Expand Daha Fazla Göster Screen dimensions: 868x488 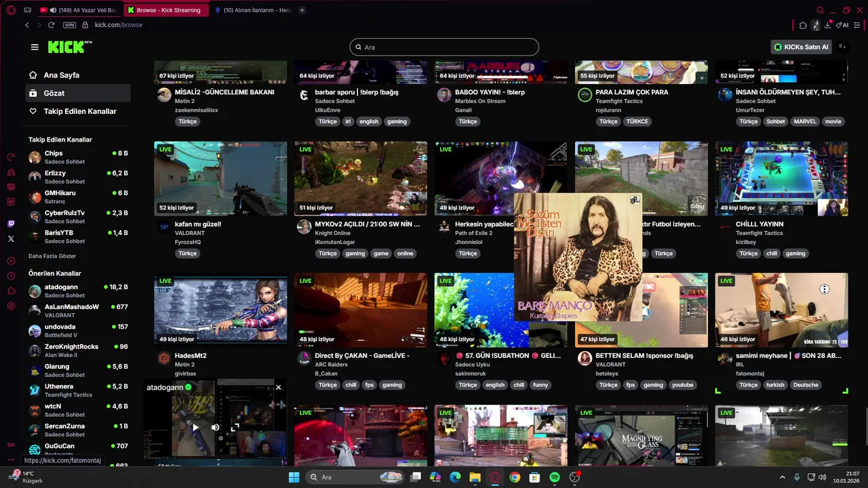[x=52, y=256]
